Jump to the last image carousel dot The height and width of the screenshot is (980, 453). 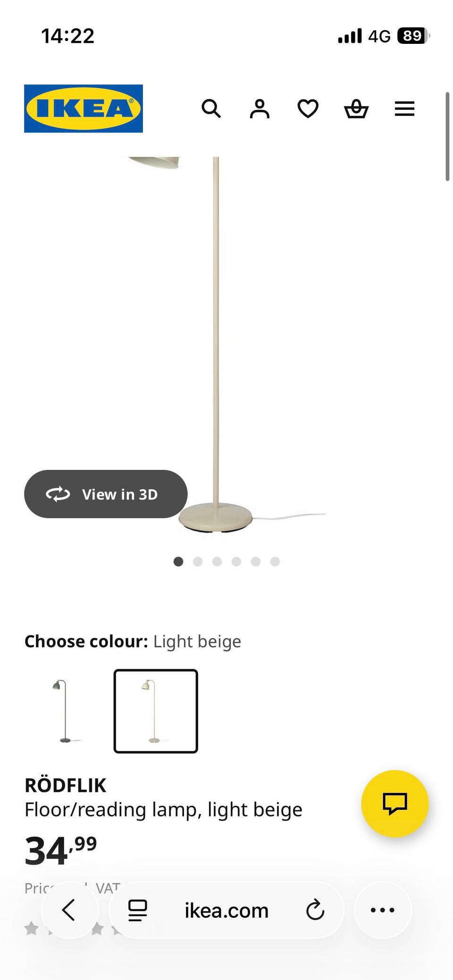click(275, 561)
